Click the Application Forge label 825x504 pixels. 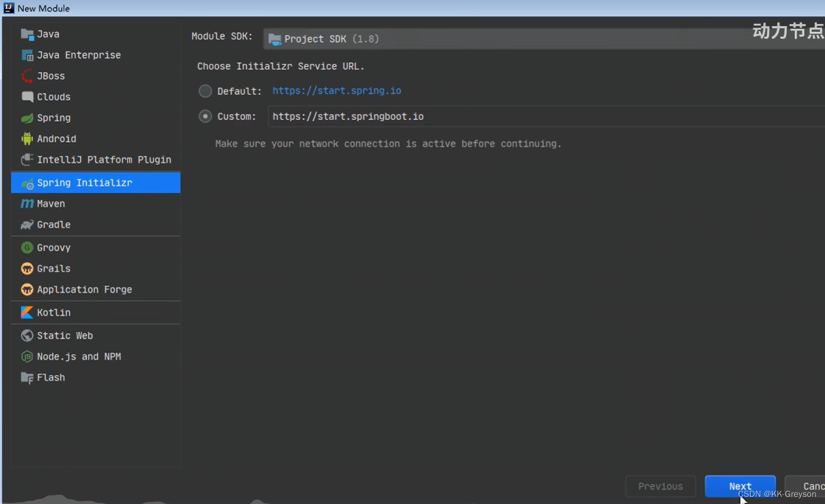coord(85,289)
